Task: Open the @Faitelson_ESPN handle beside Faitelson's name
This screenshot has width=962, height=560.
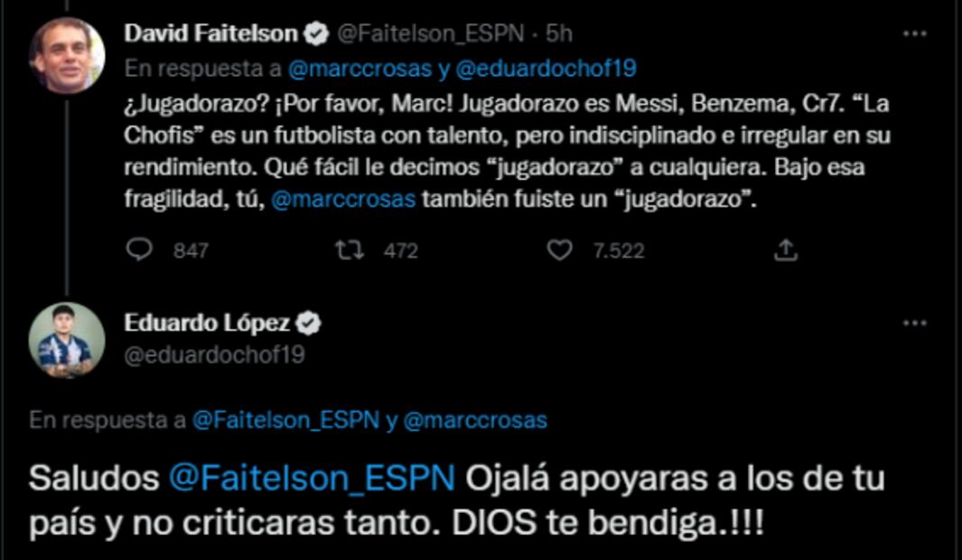Action: (x=430, y=34)
